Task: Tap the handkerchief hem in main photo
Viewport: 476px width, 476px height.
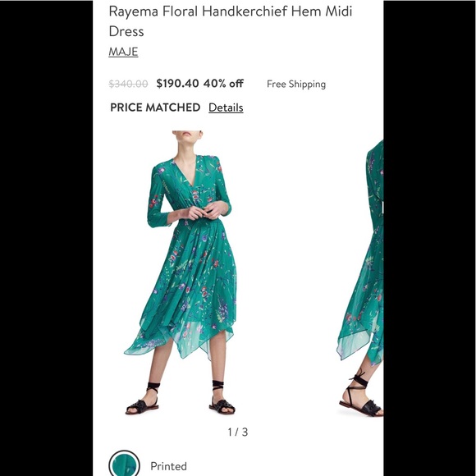Action: [179, 341]
